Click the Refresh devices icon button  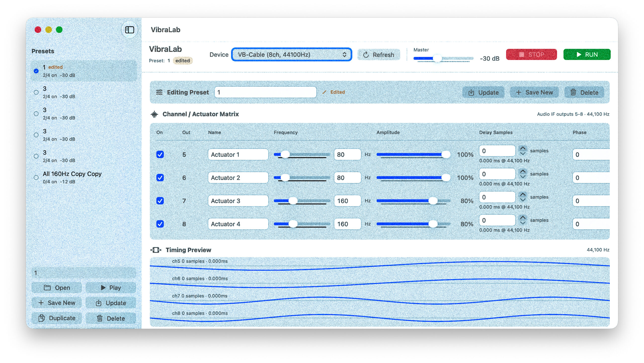(x=379, y=55)
